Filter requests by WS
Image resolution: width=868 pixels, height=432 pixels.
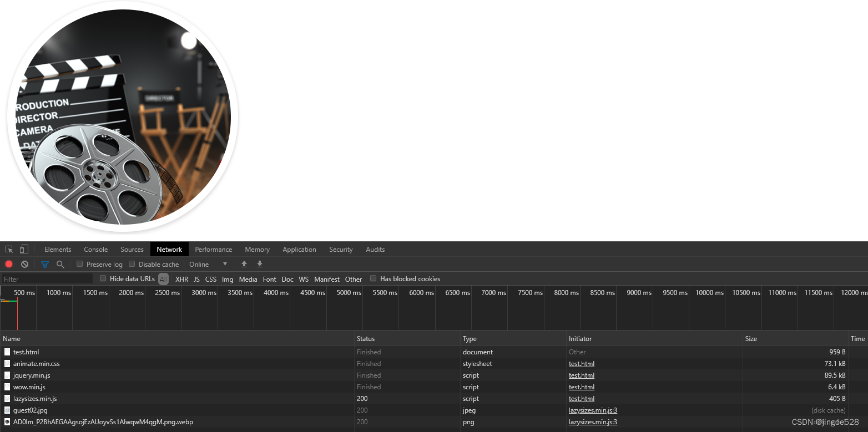[304, 279]
